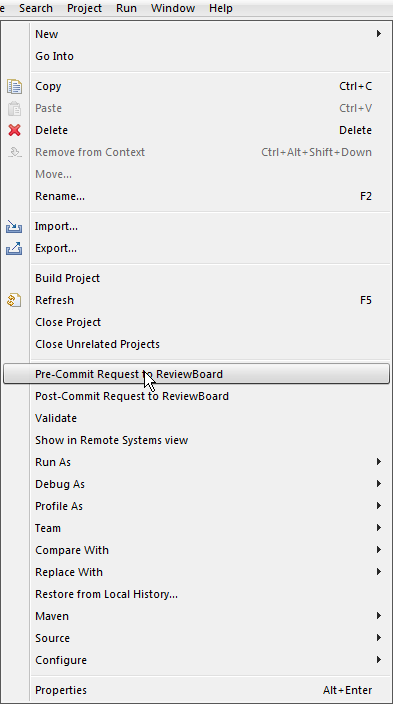The image size is (393, 704).
Task: Click the greyed Paste clipboard icon
Action: tap(14, 108)
